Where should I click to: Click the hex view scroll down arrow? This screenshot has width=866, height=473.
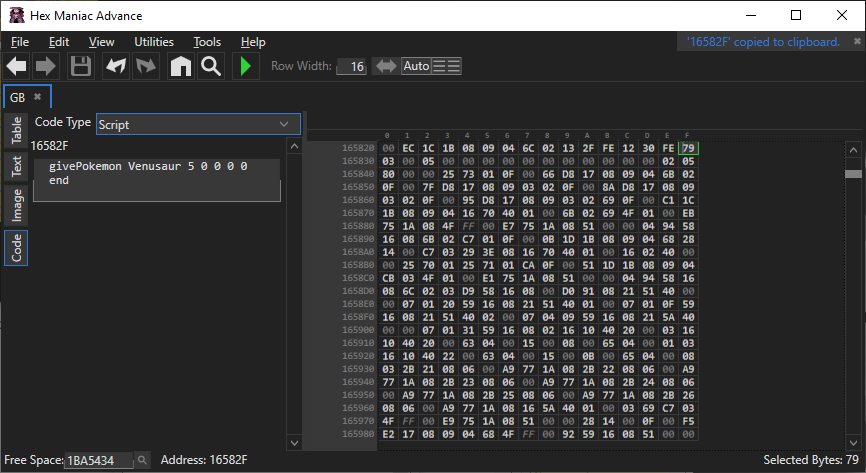(x=853, y=441)
